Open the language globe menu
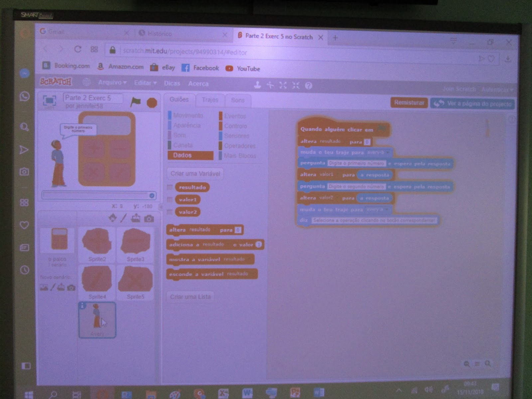 coord(86,81)
